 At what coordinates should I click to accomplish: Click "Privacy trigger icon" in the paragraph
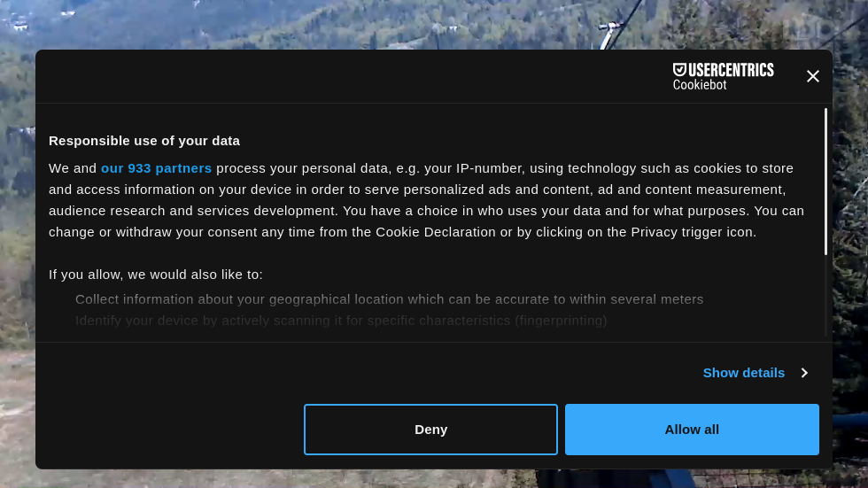(694, 232)
